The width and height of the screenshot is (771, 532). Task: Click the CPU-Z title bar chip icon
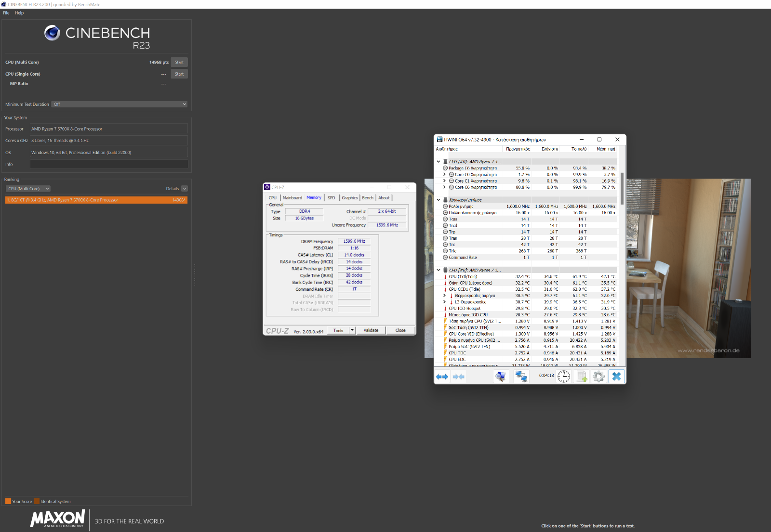click(267, 187)
